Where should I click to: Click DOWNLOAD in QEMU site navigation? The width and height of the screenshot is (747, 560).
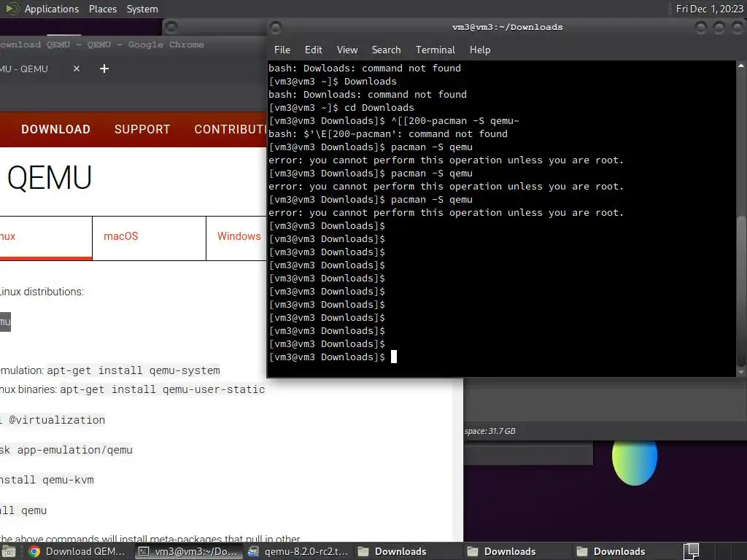tap(55, 130)
